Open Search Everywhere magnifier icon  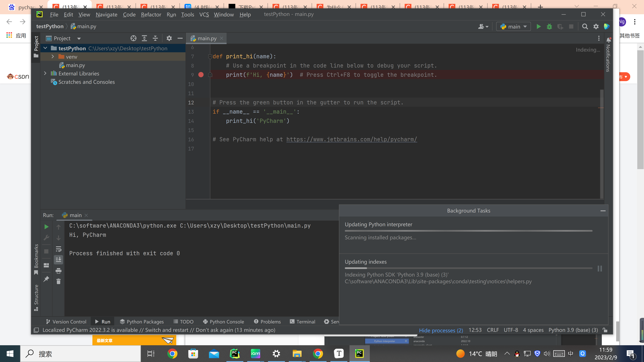(585, 26)
